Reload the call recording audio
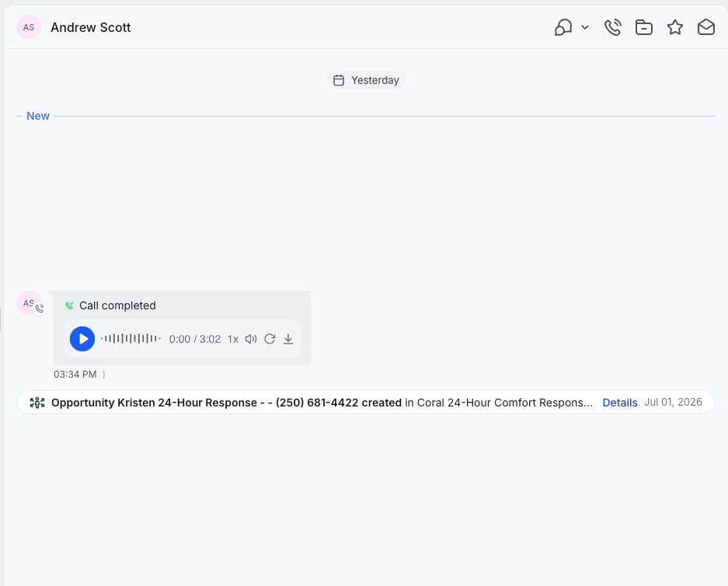Image resolution: width=728 pixels, height=586 pixels. click(x=270, y=339)
